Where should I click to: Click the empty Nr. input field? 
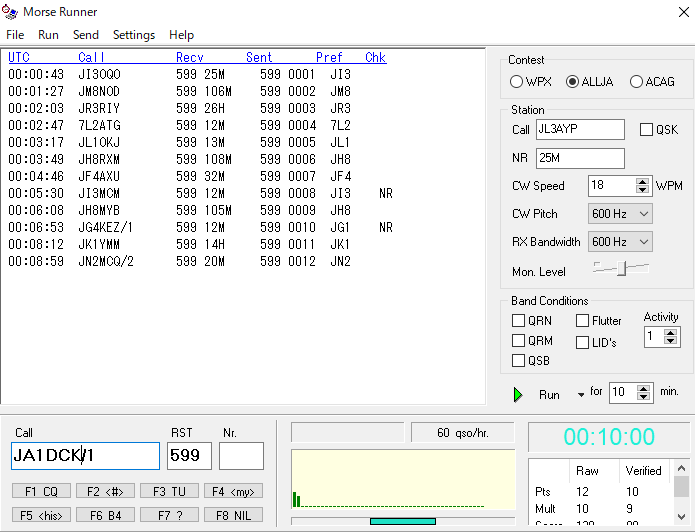point(241,456)
